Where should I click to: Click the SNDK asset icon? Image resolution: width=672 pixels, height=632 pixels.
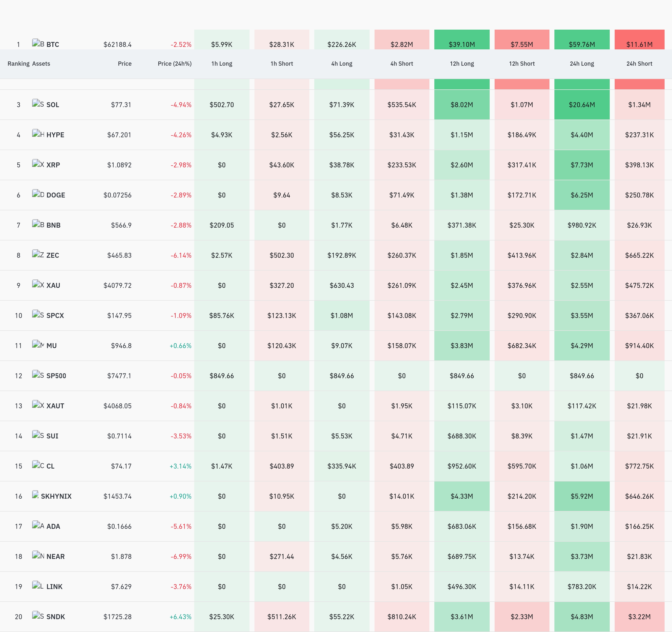[x=38, y=615]
